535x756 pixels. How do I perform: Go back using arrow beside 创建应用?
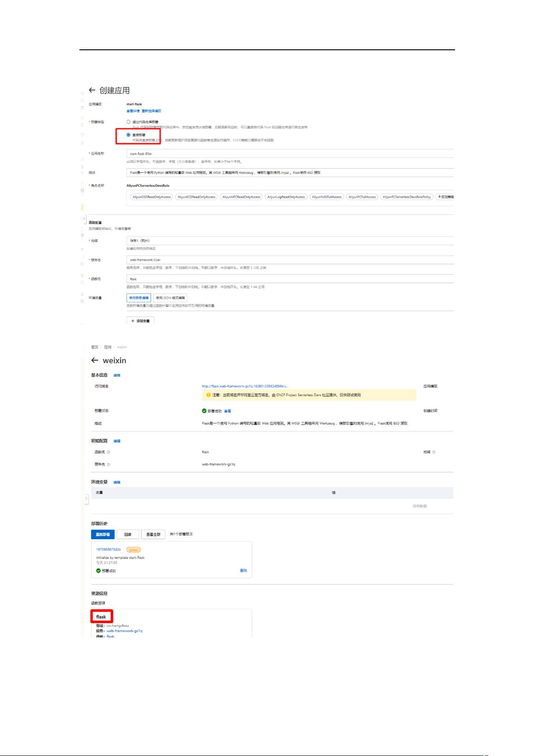92,90
